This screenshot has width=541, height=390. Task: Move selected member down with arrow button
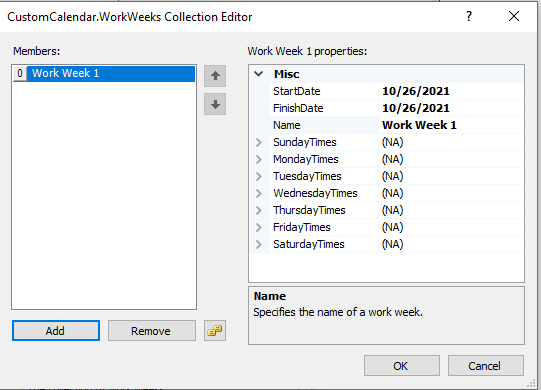pos(215,104)
